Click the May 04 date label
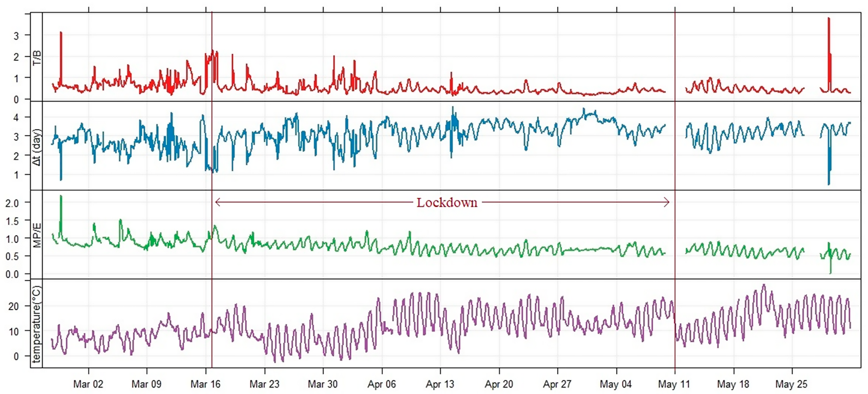 (x=616, y=384)
